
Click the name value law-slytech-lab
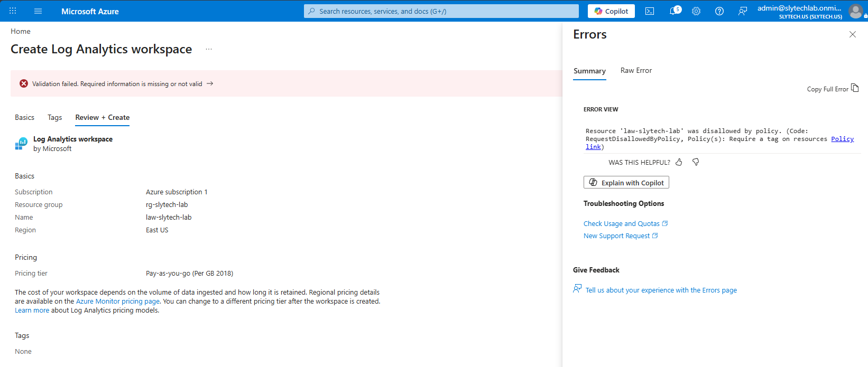[x=169, y=217]
